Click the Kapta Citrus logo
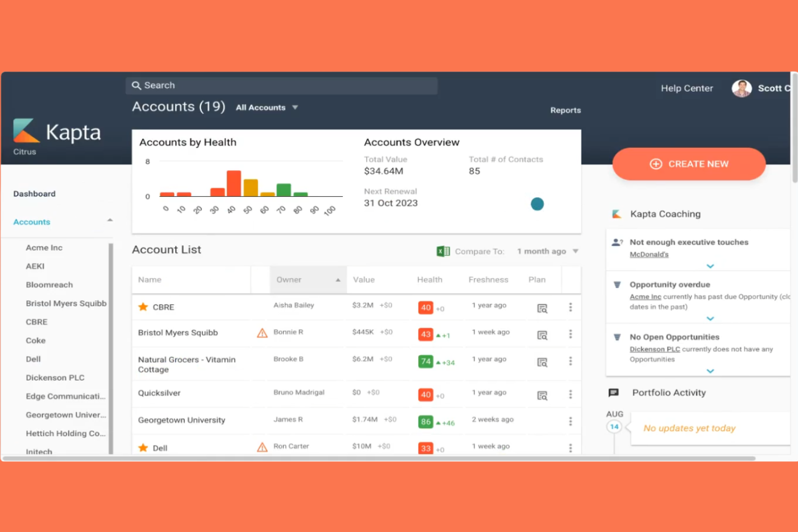Viewport: 798px width, 532px height. 57,133
